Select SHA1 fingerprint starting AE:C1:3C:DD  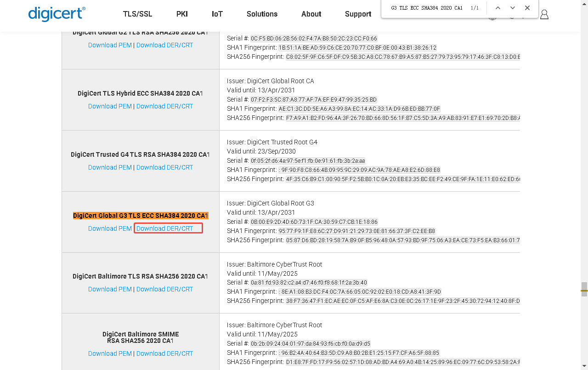click(x=359, y=109)
